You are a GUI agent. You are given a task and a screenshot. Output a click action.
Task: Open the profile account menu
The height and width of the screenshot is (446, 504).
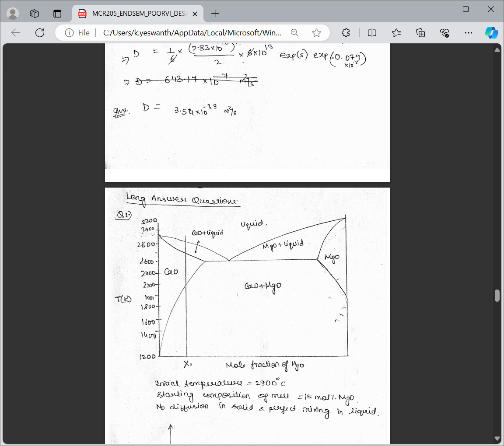point(13,13)
